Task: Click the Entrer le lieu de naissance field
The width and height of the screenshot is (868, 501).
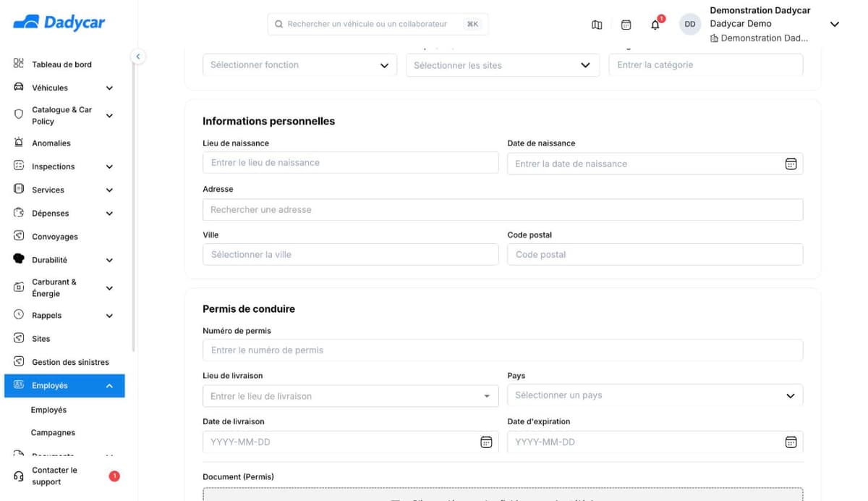Action: [351, 163]
